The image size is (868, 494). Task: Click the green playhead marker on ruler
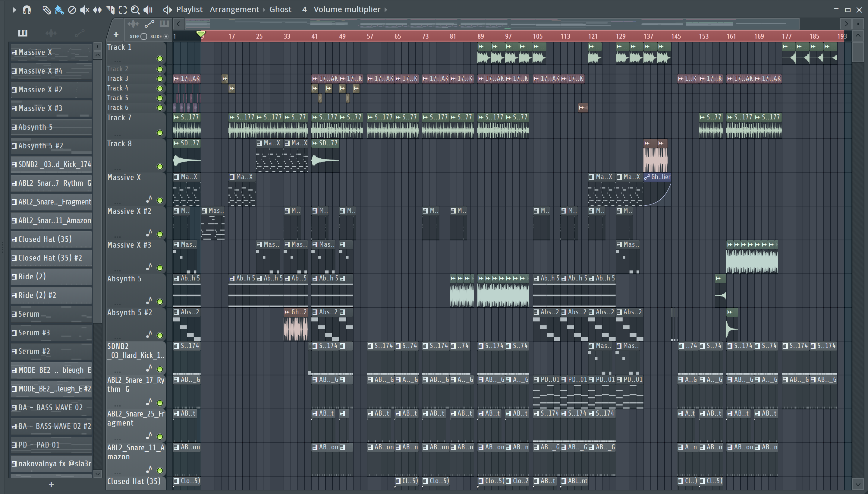click(201, 34)
